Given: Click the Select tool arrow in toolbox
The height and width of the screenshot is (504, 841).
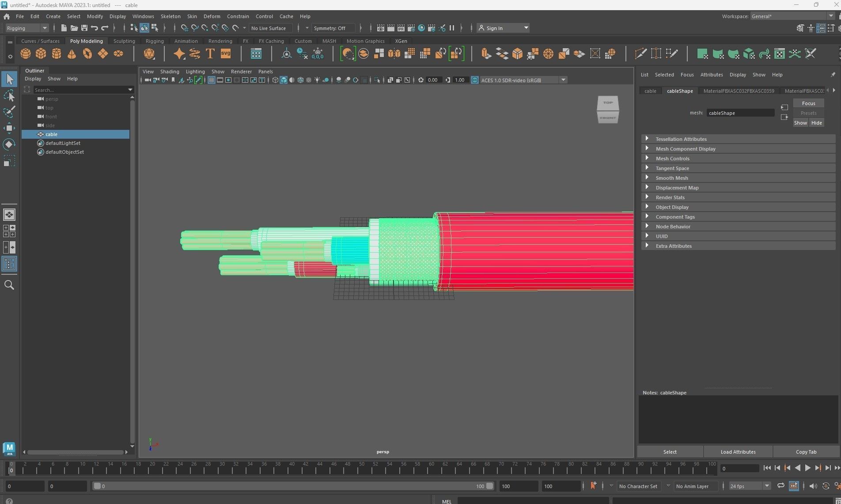Looking at the screenshot, I should (9, 80).
